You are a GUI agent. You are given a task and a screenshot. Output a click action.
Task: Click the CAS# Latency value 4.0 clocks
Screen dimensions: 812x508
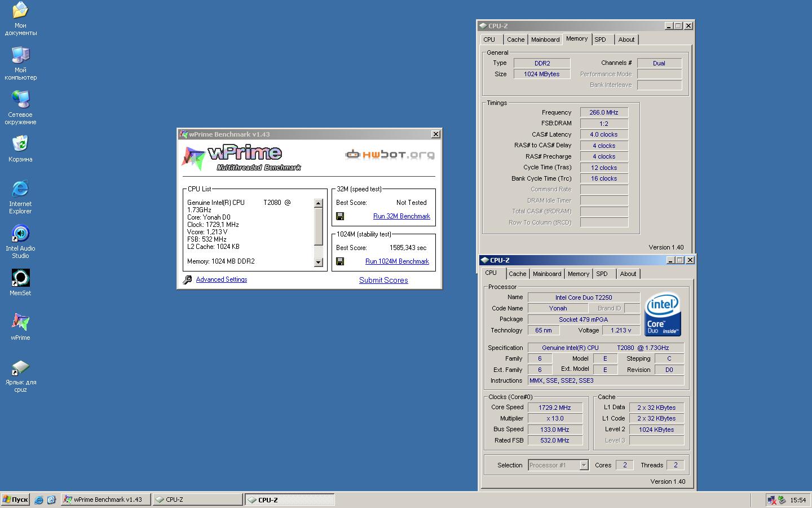[x=604, y=134]
